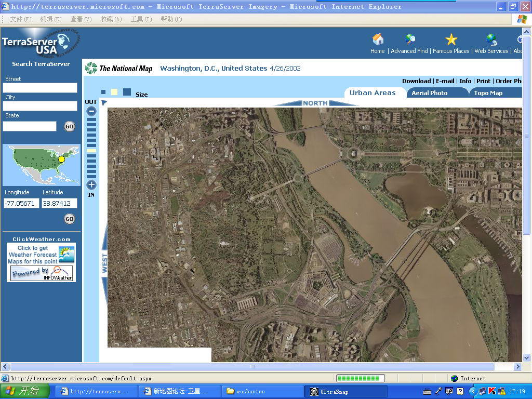532x399 pixels.
Task: Zoom in with the plus button
Action: [x=91, y=185]
